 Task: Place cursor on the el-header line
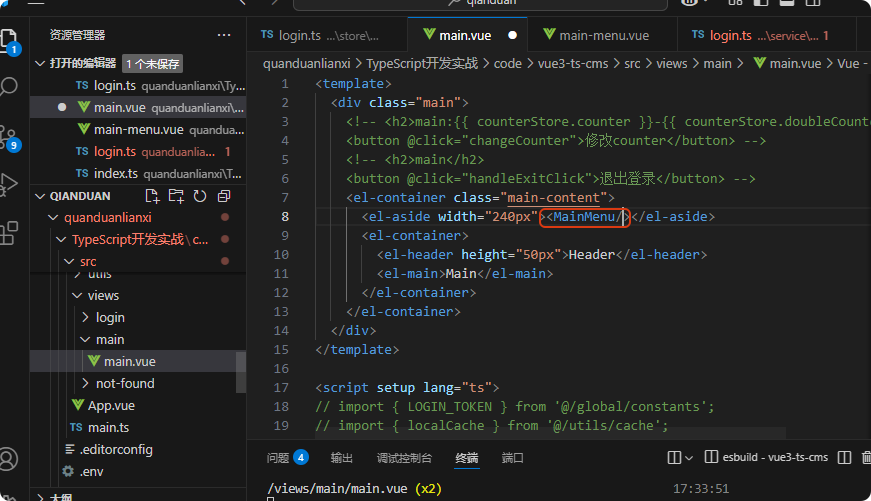click(542, 255)
